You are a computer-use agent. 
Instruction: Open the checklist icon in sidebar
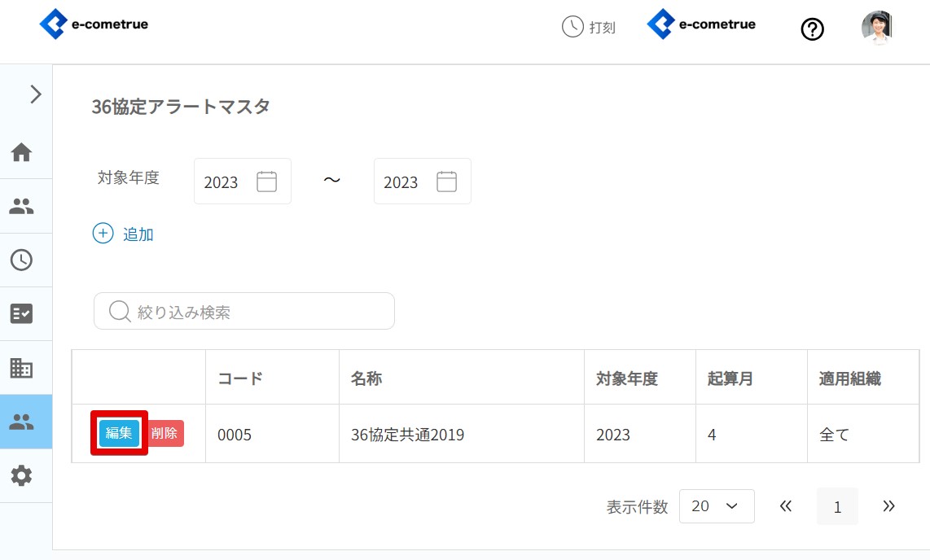(21, 313)
